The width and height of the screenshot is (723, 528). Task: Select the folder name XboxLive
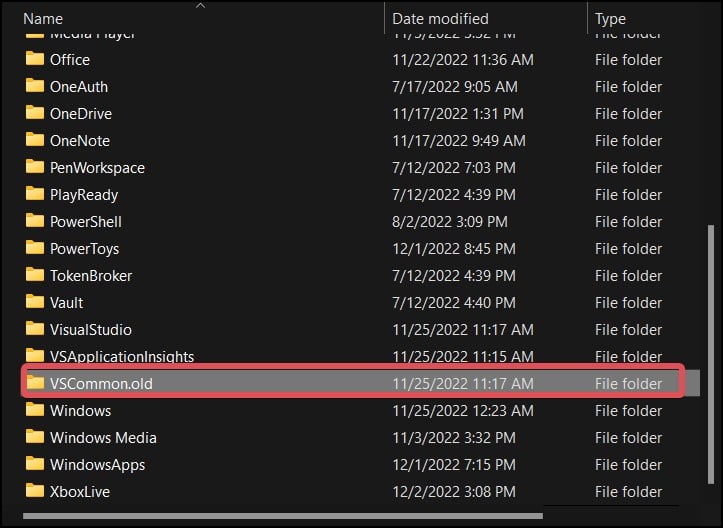tap(80, 492)
